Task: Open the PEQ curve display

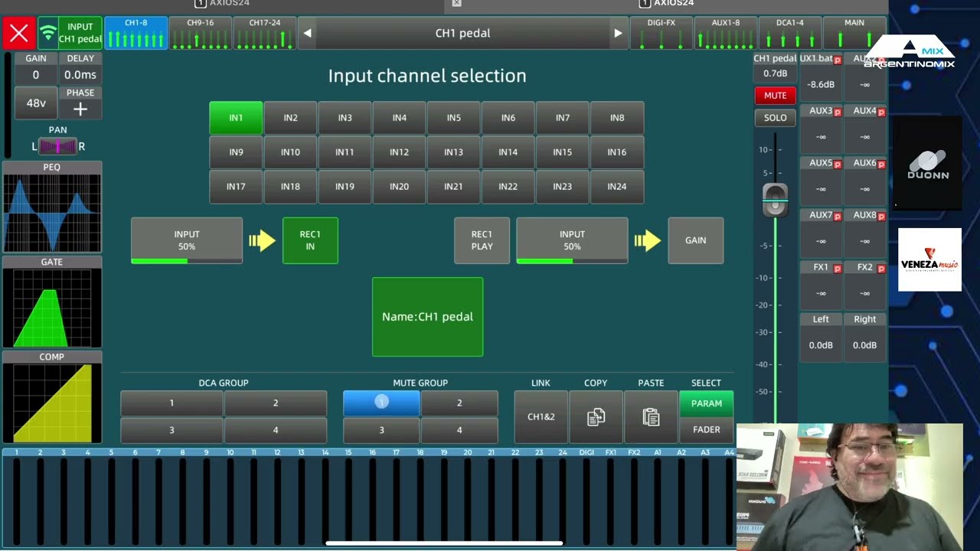Action: (52, 213)
